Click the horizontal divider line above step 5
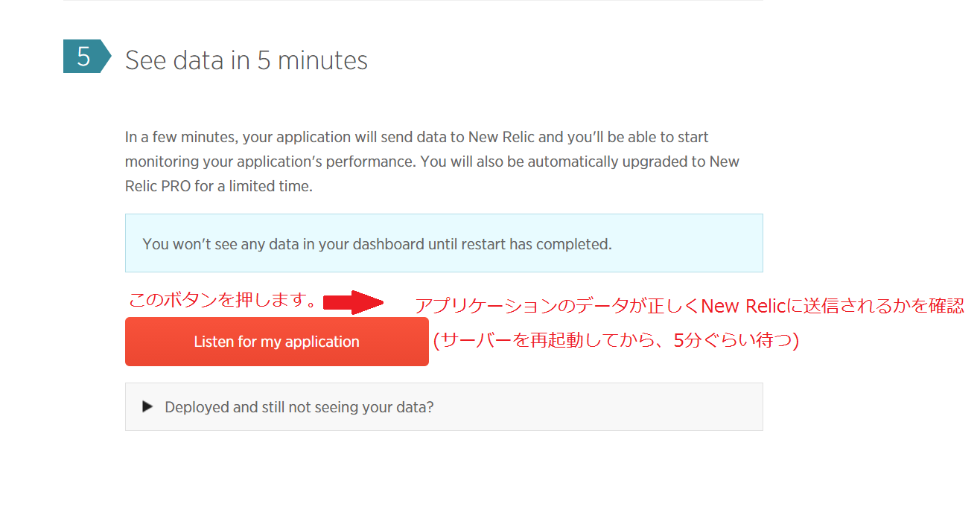 point(413,1)
